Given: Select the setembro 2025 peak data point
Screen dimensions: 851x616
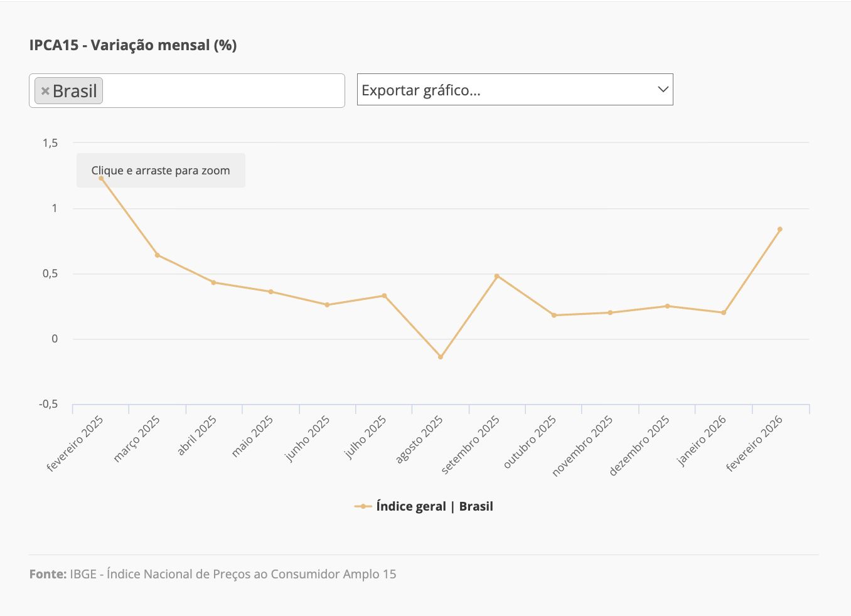Looking at the screenshot, I should point(497,276).
